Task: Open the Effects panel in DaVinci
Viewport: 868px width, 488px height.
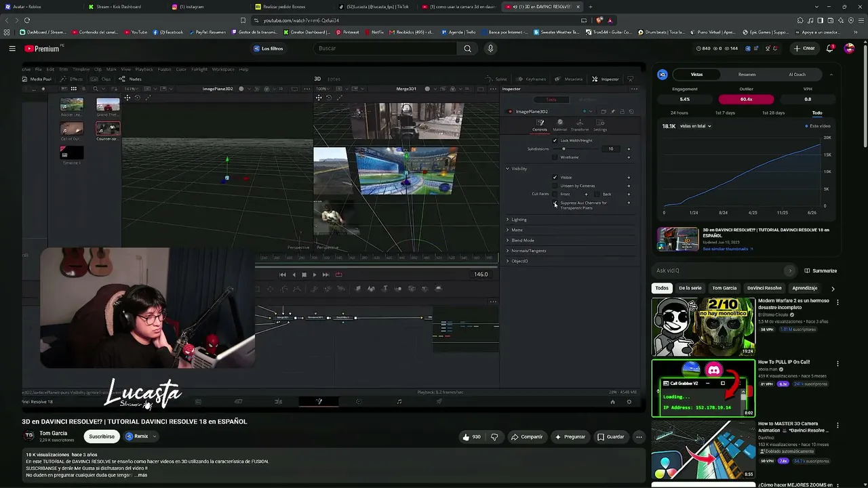Action: [x=72, y=79]
